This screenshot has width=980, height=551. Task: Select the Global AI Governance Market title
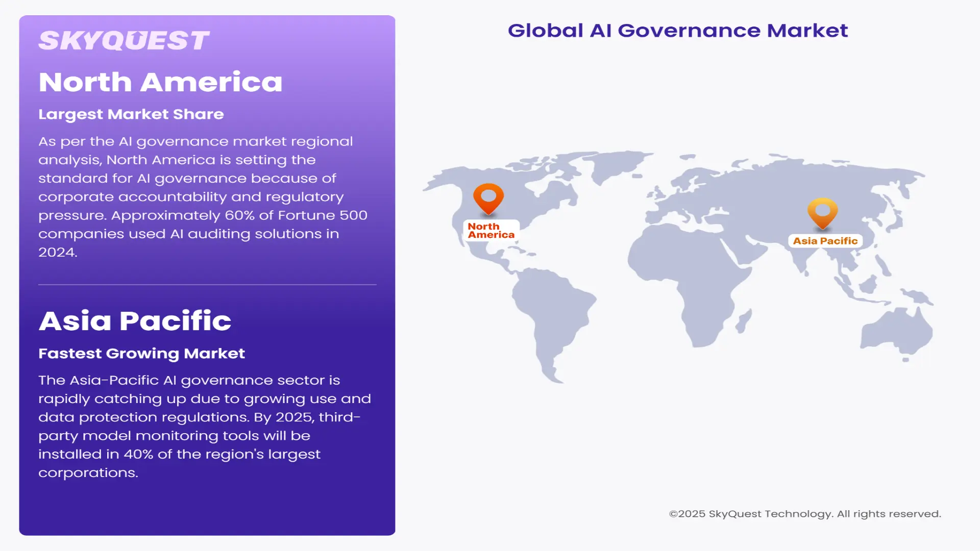click(677, 31)
